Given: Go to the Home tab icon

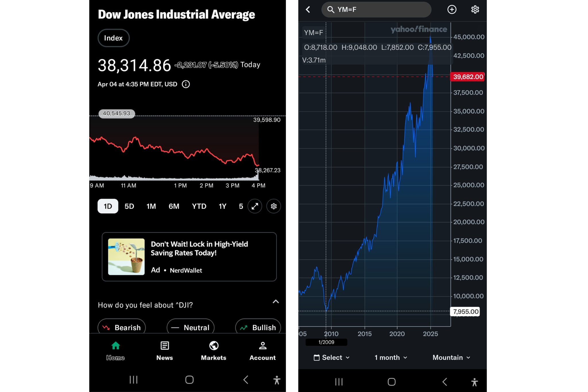Looking at the screenshot, I should click(x=115, y=346).
